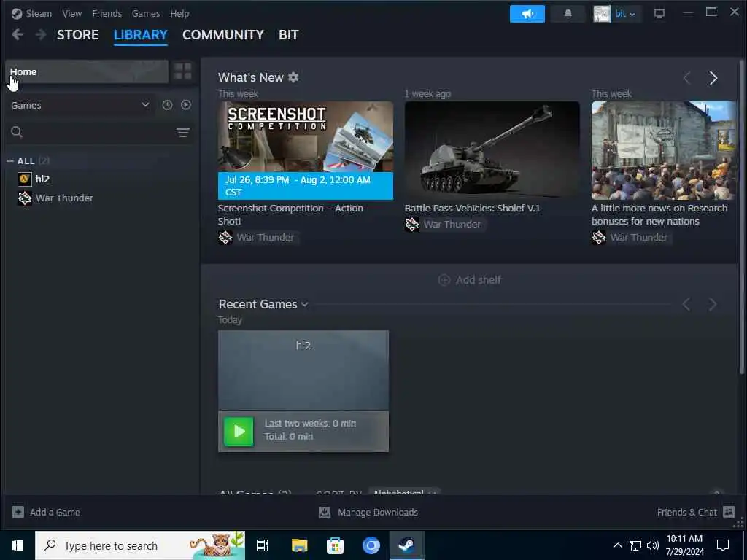Toggle sort by recent activity clock icon

(x=167, y=105)
